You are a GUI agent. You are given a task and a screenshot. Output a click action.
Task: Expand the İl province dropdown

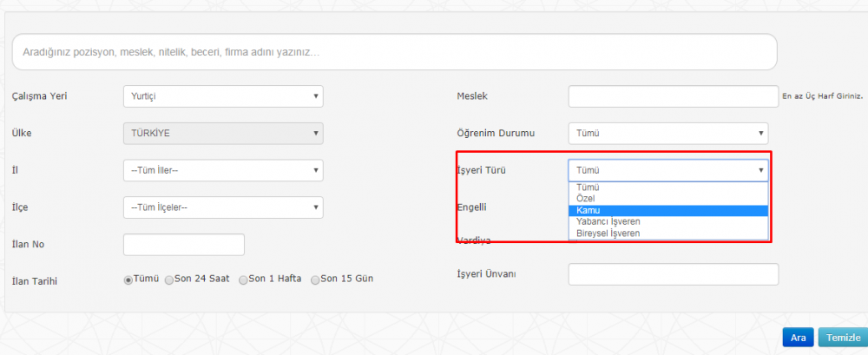(223, 170)
